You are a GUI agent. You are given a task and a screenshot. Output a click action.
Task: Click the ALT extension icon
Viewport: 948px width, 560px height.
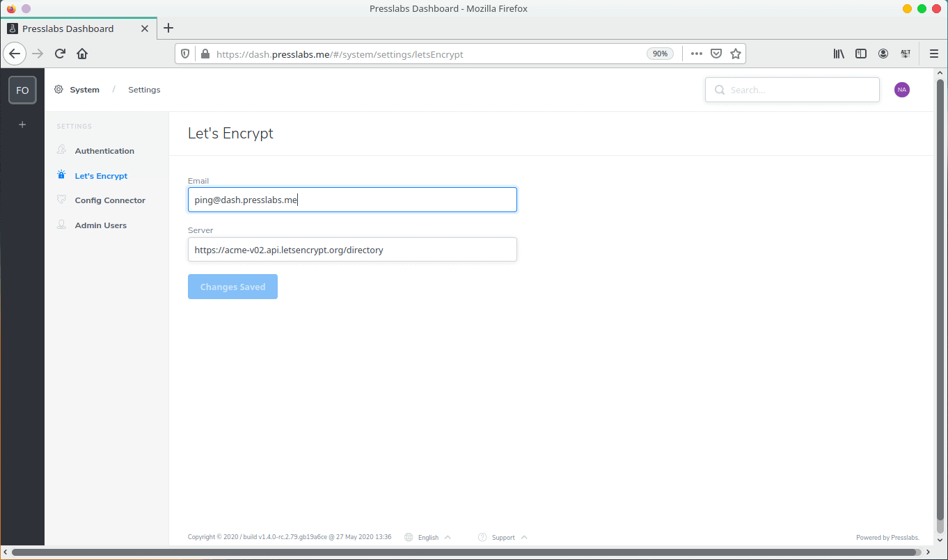click(906, 54)
